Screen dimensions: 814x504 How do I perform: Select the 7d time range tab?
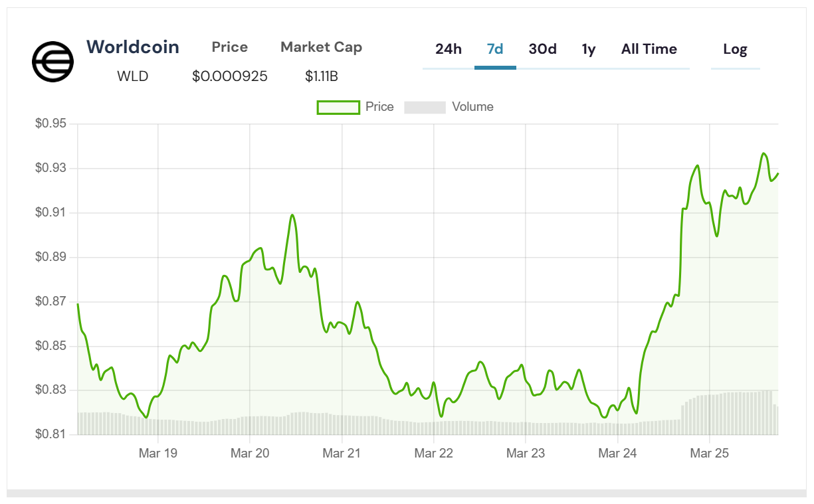click(x=495, y=49)
